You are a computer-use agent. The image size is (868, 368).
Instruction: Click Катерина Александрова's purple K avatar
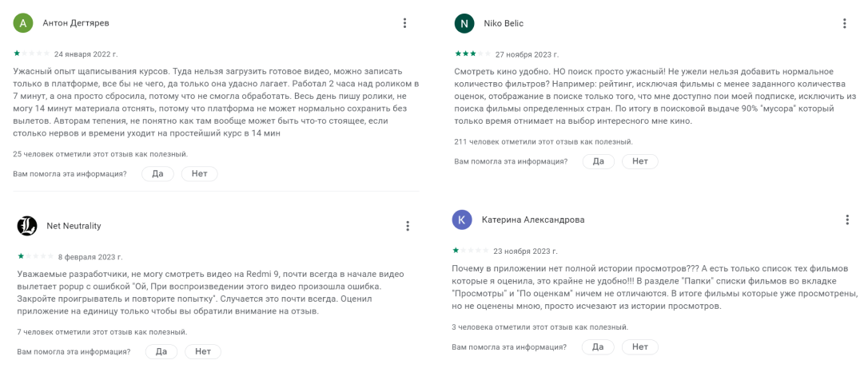tap(462, 220)
